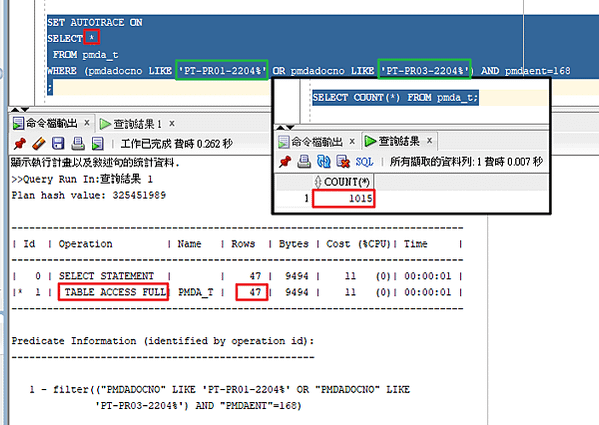599x425 pixels.
Task: Click the 顯示執行計畫以及敘述句的統計資料 line
Action: pyautogui.click(x=95, y=163)
